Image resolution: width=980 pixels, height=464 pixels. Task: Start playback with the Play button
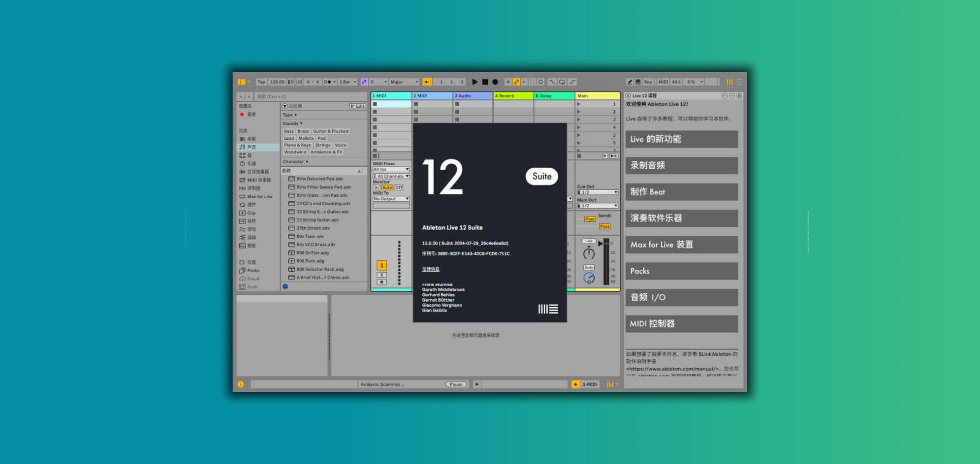pos(475,82)
